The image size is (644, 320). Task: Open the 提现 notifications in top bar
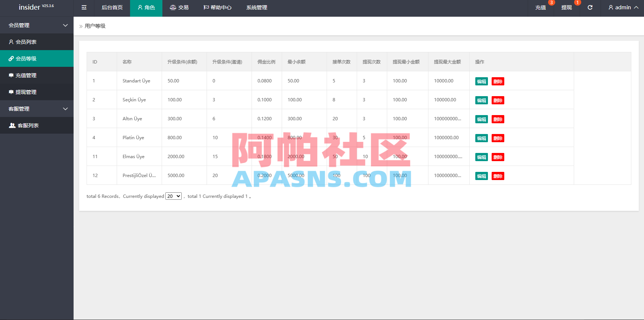567,7
